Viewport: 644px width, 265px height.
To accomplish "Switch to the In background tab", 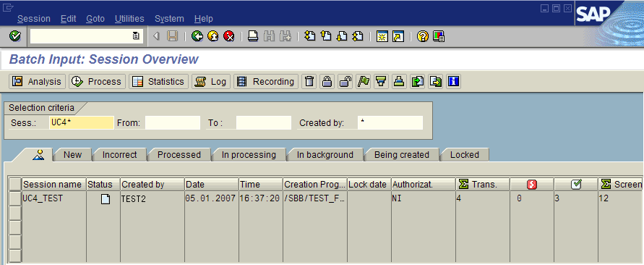I will click(x=325, y=155).
